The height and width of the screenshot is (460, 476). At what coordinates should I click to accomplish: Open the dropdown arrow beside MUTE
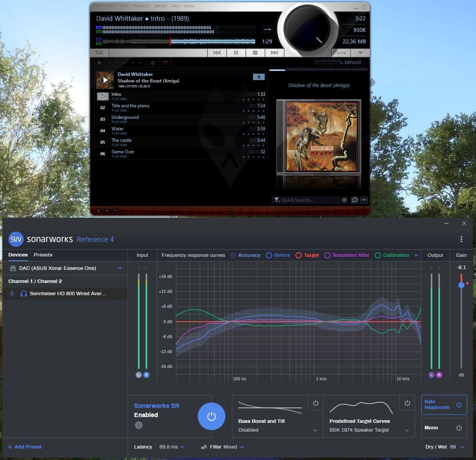click(x=360, y=53)
